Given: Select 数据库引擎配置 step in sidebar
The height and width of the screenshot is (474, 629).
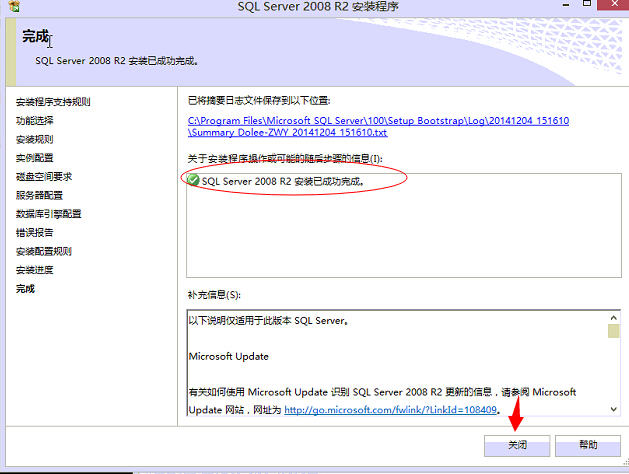Looking at the screenshot, I should click(49, 214).
